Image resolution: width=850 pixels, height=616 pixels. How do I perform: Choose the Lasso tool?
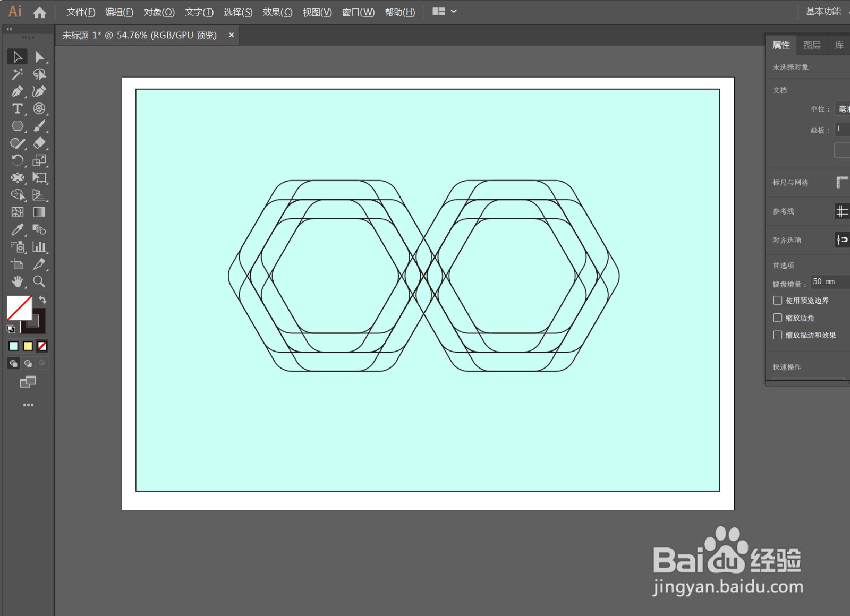[39, 74]
